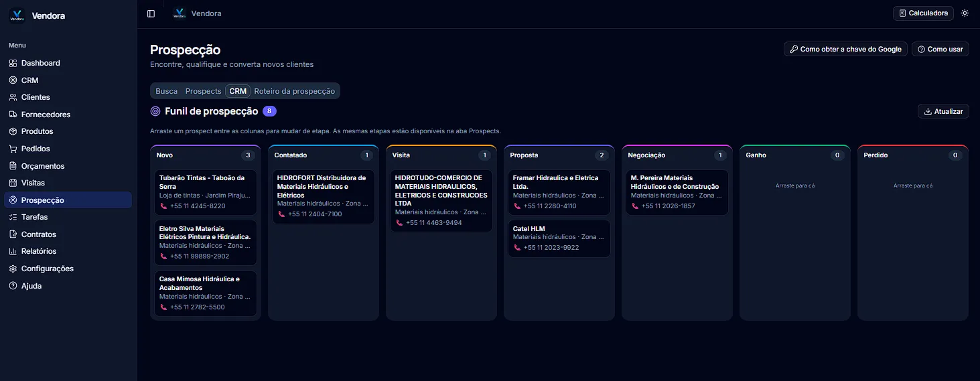
Task: Open Ajuda in the sidebar
Action: 68,286
